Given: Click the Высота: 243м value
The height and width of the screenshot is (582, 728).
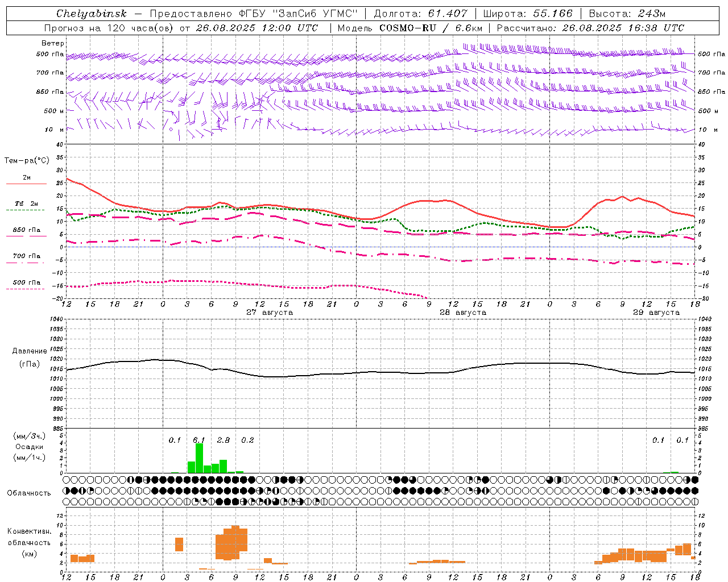Looking at the screenshot, I should [x=627, y=14].
